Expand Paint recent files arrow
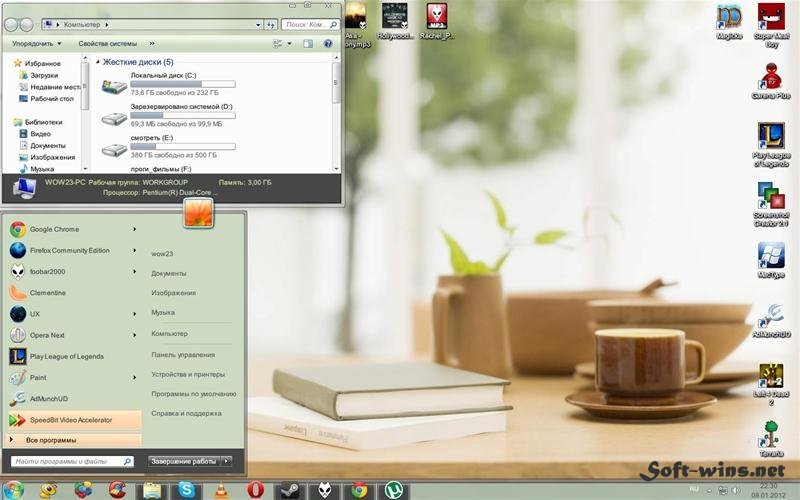 tap(135, 378)
